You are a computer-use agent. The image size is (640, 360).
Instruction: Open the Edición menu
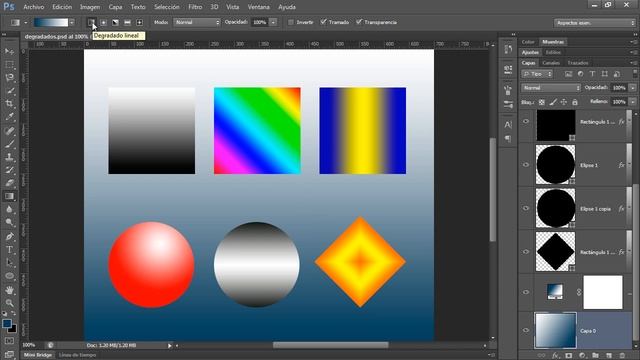pyautogui.click(x=62, y=7)
